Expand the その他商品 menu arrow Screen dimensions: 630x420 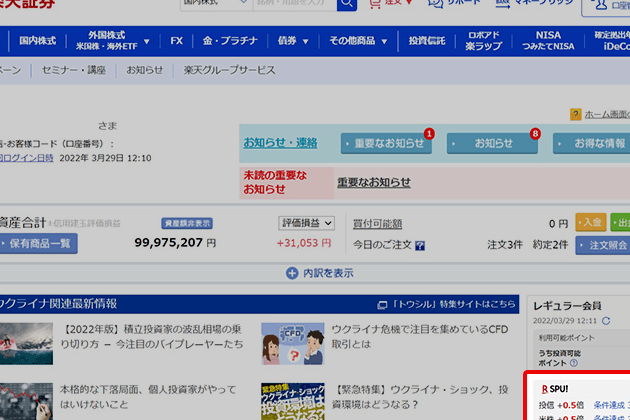point(384,41)
